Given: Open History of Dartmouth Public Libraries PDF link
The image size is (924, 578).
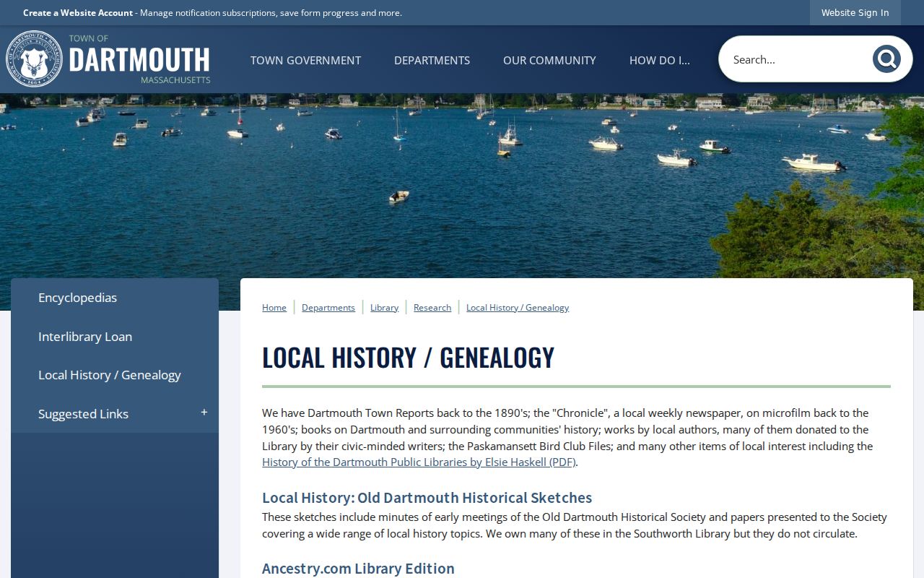Looking at the screenshot, I should [419, 462].
